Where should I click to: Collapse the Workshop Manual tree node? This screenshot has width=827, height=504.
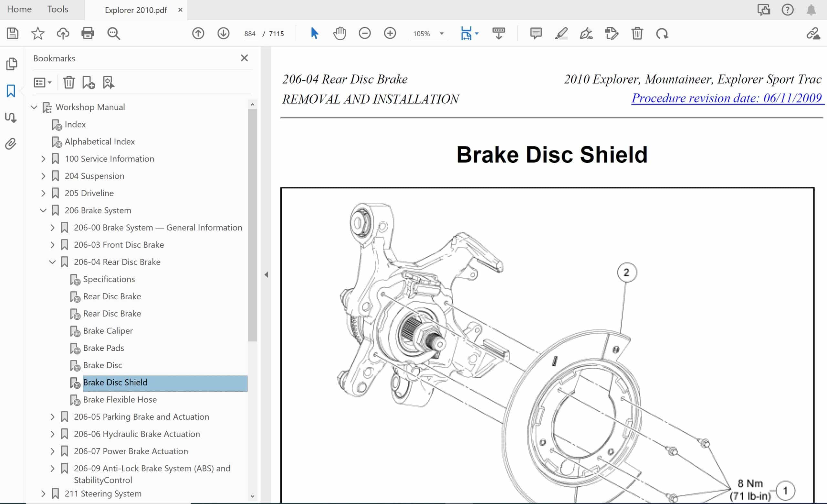tap(34, 107)
